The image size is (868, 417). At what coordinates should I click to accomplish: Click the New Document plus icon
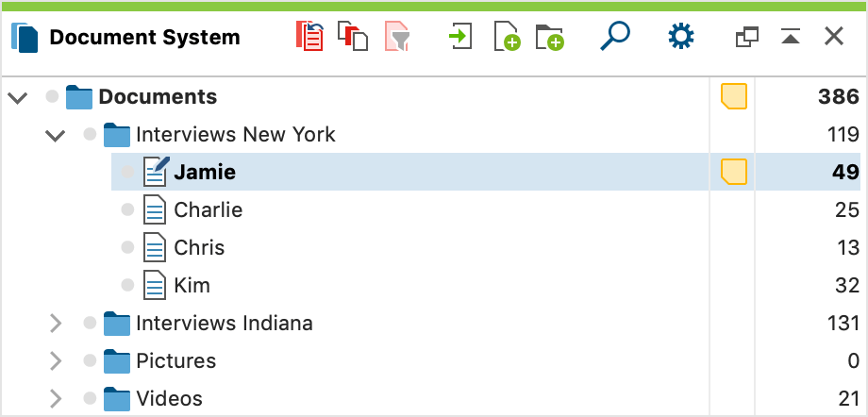508,37
